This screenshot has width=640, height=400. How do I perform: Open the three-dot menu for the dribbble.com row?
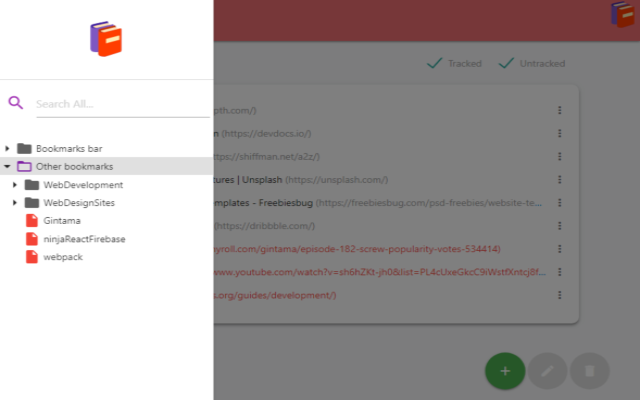pyautogui.click(x=560, y=226)
